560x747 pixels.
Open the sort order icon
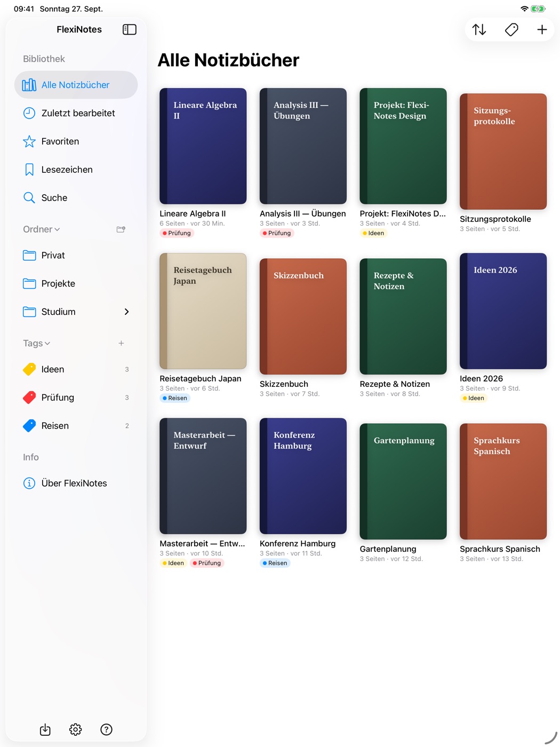click(479, 30)
